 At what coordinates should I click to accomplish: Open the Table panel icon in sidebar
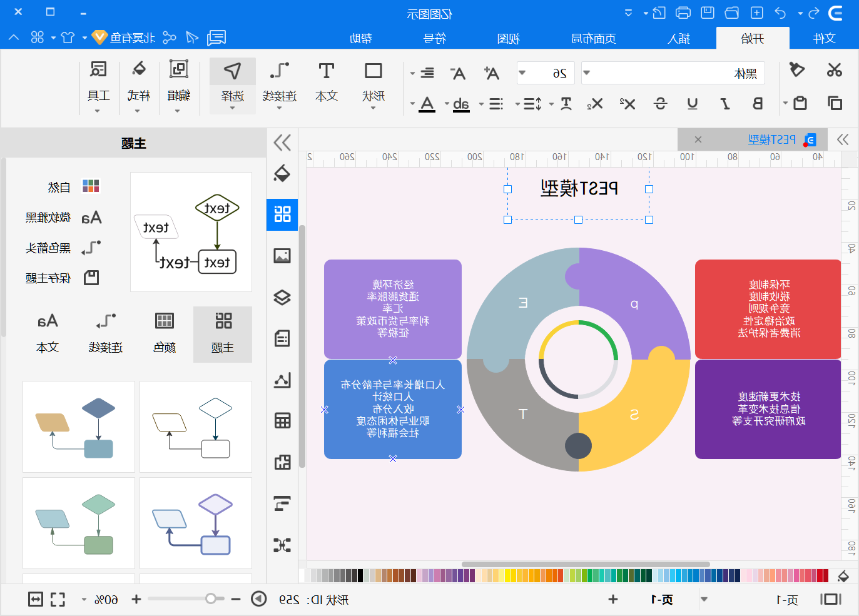(282, 420)
